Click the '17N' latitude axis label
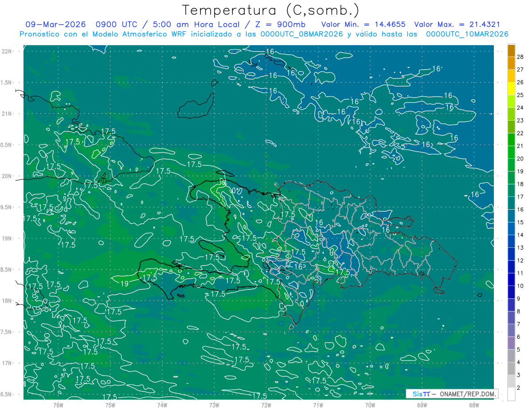532x411 pixels. (x=7, y=363)
